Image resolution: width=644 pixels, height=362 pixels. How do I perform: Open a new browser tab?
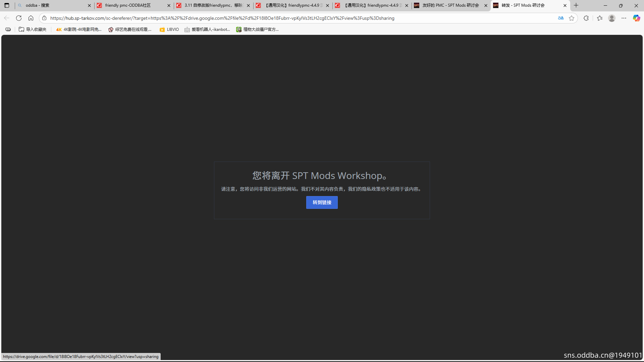[576, 5]
